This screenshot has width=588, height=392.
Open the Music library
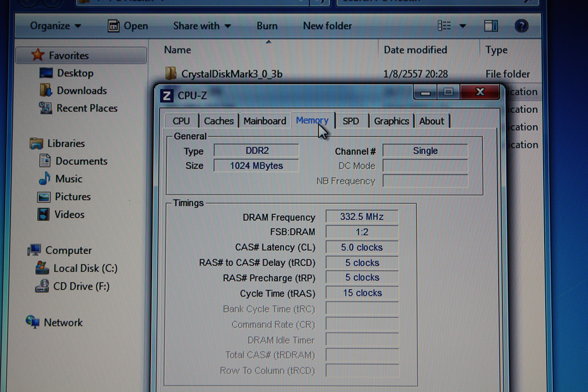68,179
